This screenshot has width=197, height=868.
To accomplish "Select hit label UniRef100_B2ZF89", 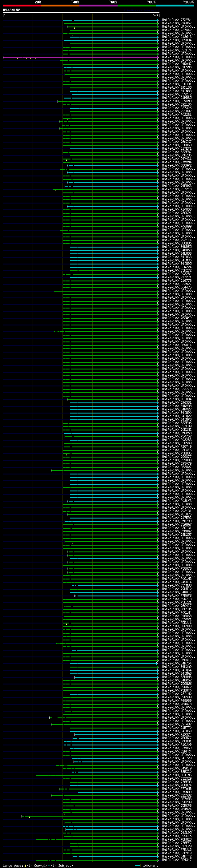I will [x=177, y=426].
